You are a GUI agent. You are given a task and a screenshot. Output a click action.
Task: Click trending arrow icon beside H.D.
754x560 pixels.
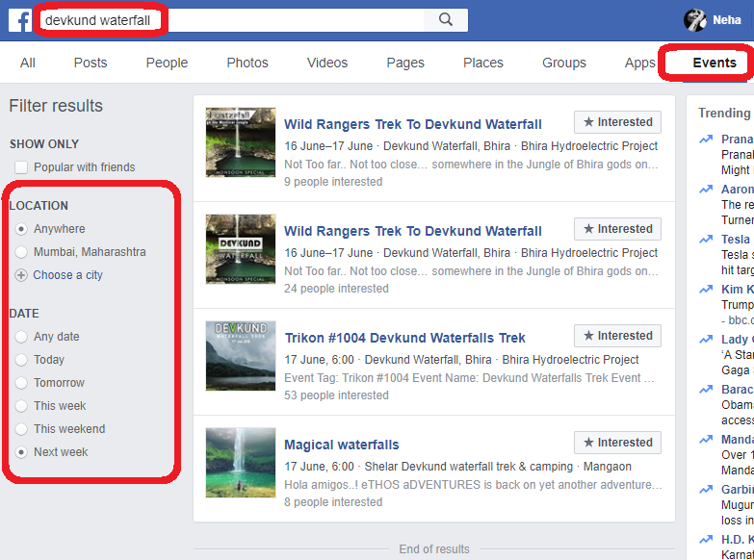(706, 540)
